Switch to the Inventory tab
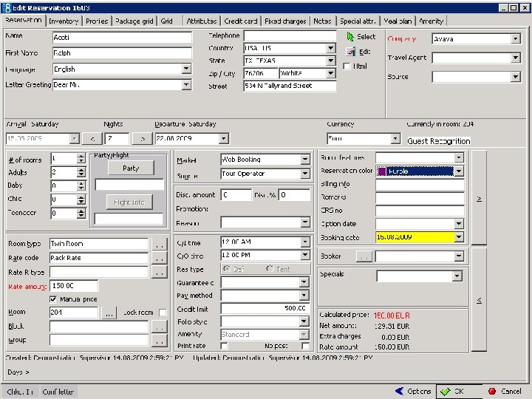This screenshot has height=399, width=532. pos(64,21)
